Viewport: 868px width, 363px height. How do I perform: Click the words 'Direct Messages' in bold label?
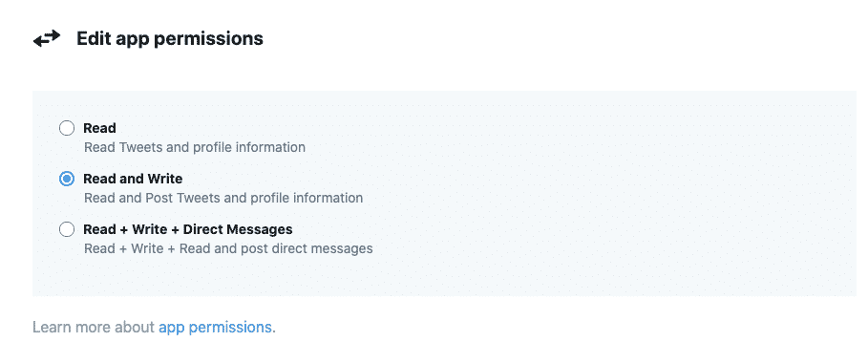[238, 229]
